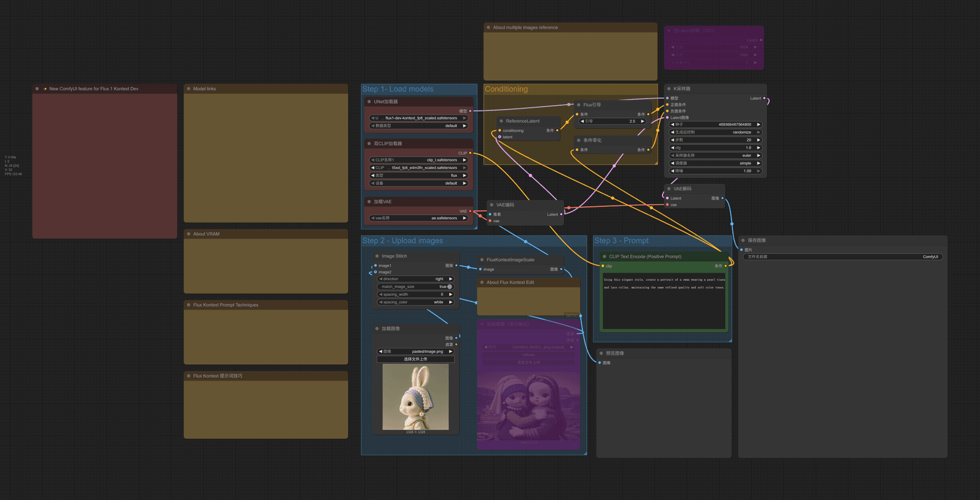
Task: Click the Step 2 - Upload images group title
Action: [x=403, y=241]
